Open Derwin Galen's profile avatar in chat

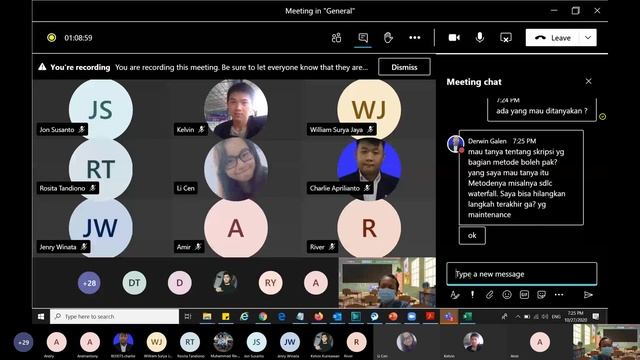point(455,144)
